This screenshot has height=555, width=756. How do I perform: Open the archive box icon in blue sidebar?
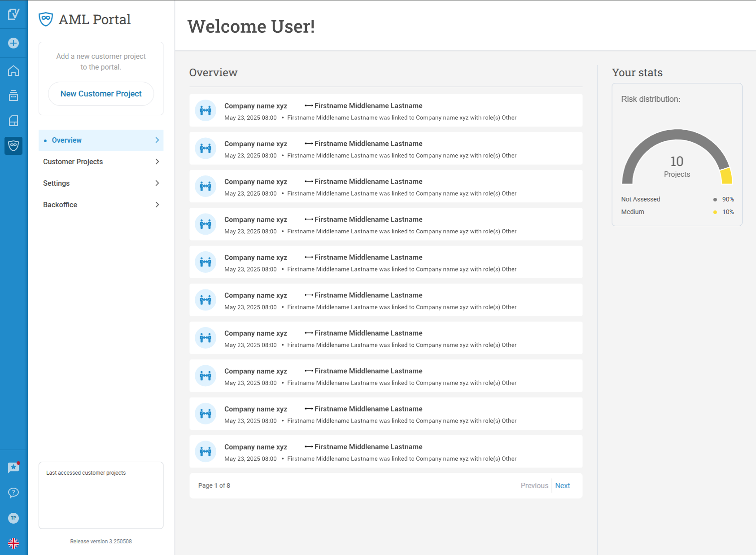pos(13,95)
